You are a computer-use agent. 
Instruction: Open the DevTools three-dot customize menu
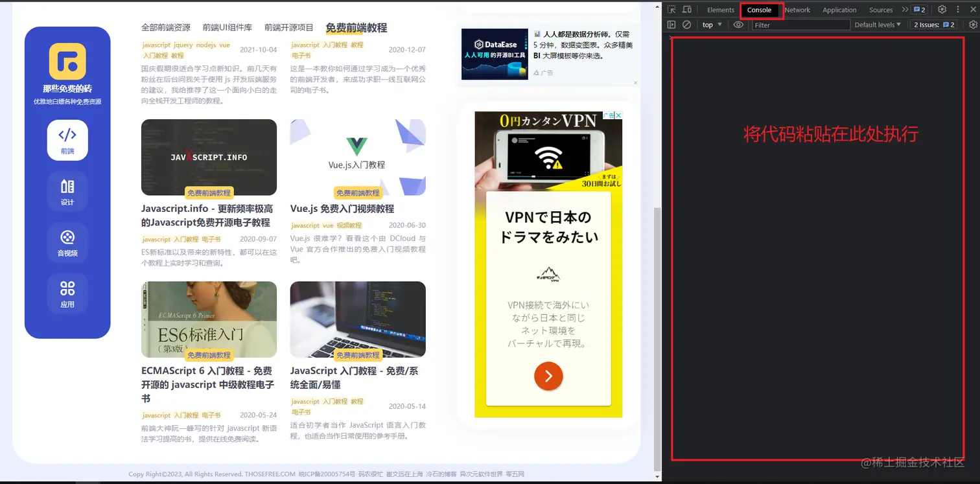(958, 10)
